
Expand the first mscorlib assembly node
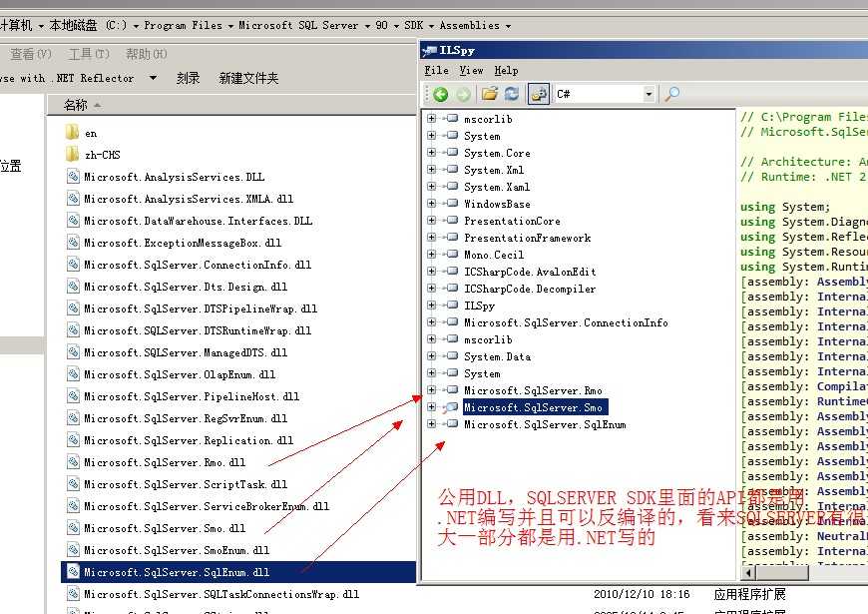432,119
